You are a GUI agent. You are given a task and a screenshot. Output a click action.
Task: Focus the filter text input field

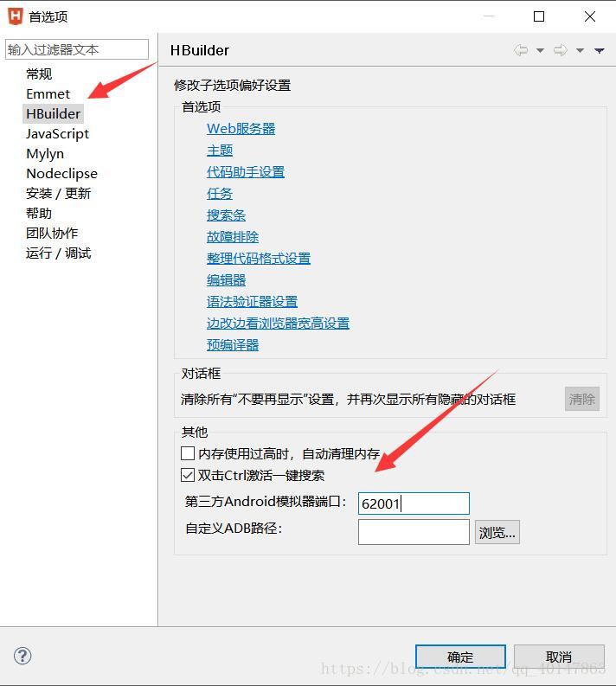(77, 49)
